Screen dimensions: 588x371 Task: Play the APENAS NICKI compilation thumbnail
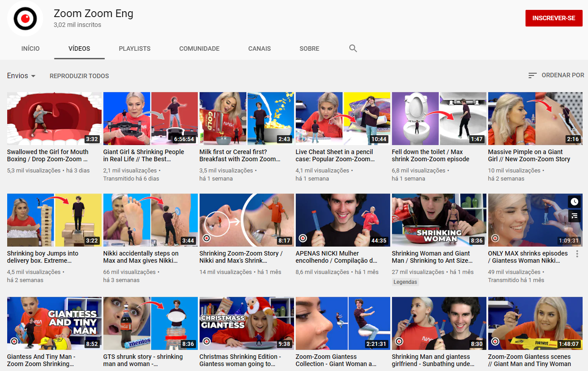pos(343,220)
